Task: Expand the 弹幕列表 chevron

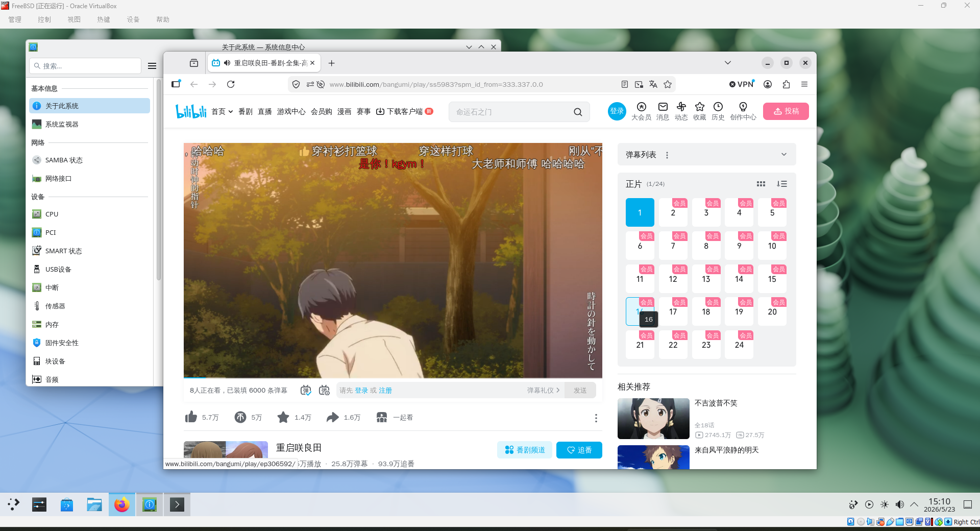Action: point(784,154)
